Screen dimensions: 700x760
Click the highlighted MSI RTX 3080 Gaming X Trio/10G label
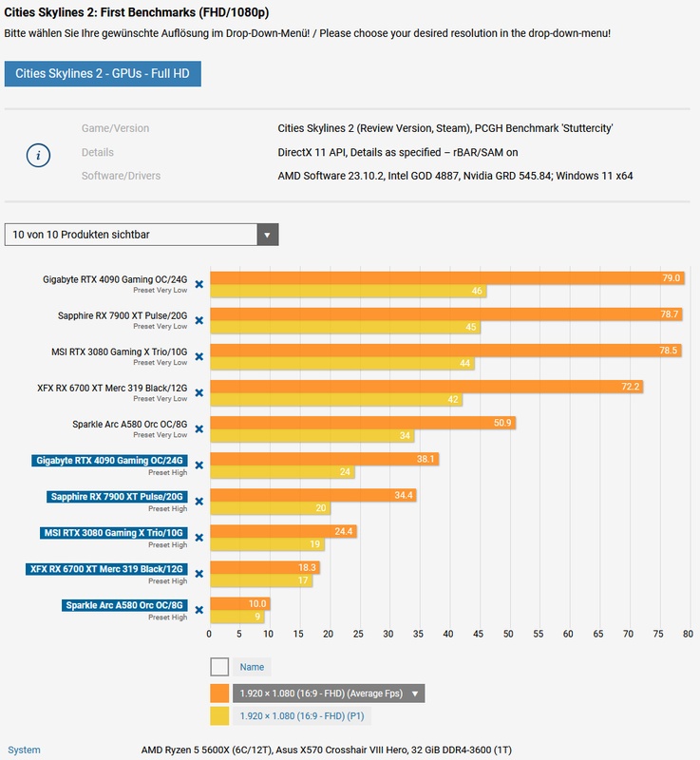tap(114, 532)
